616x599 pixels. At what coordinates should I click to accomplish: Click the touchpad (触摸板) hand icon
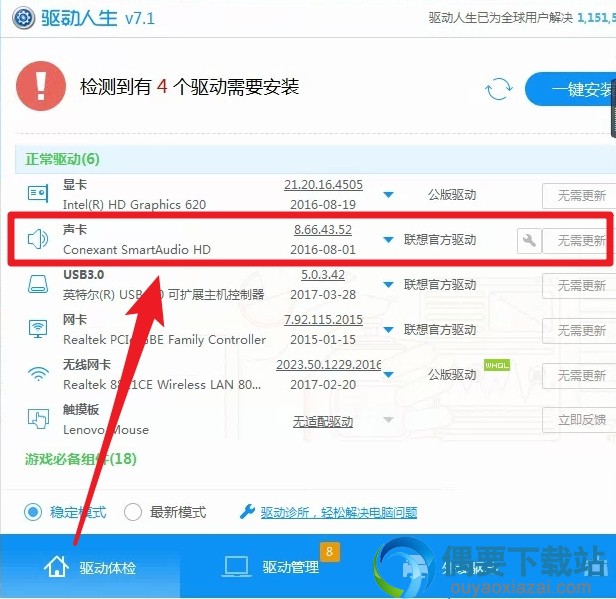[x=38, y=419]
